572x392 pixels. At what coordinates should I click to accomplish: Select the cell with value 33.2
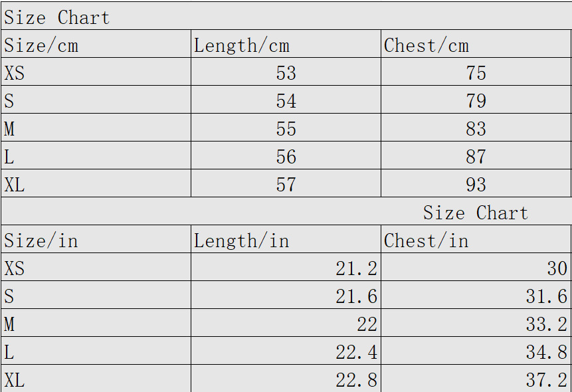[547, 324]
